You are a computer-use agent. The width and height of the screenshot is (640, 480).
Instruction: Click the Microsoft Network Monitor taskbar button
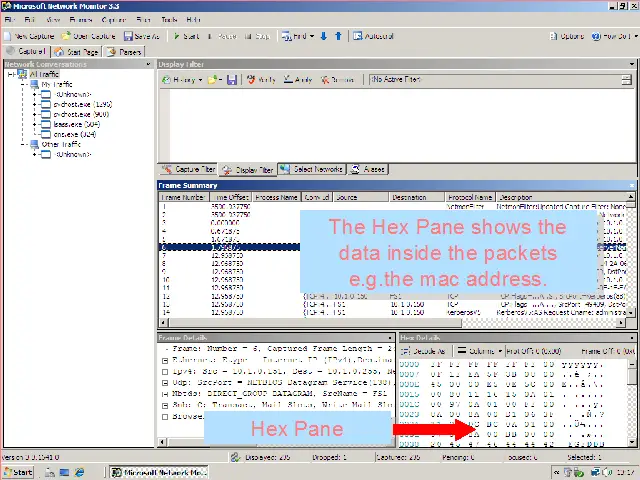pos(159,472)
